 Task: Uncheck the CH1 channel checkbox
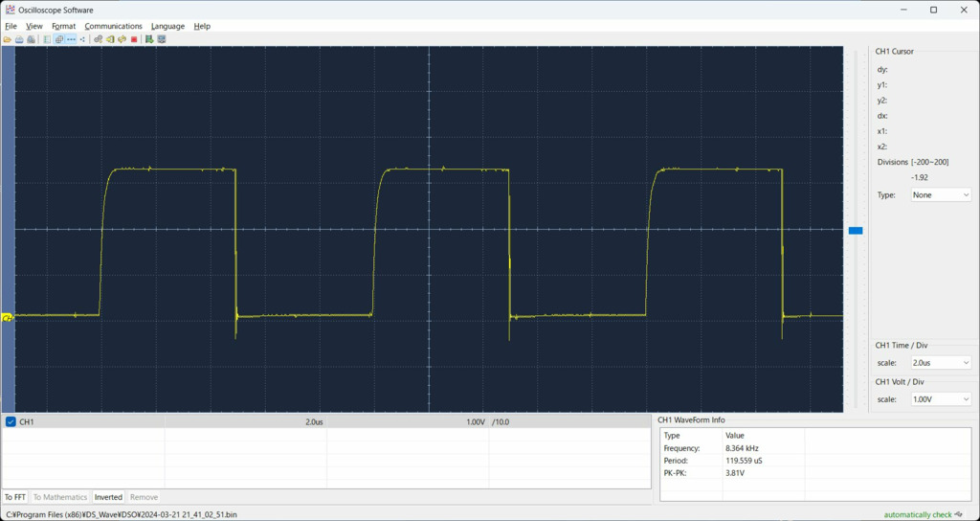[11, 422]
